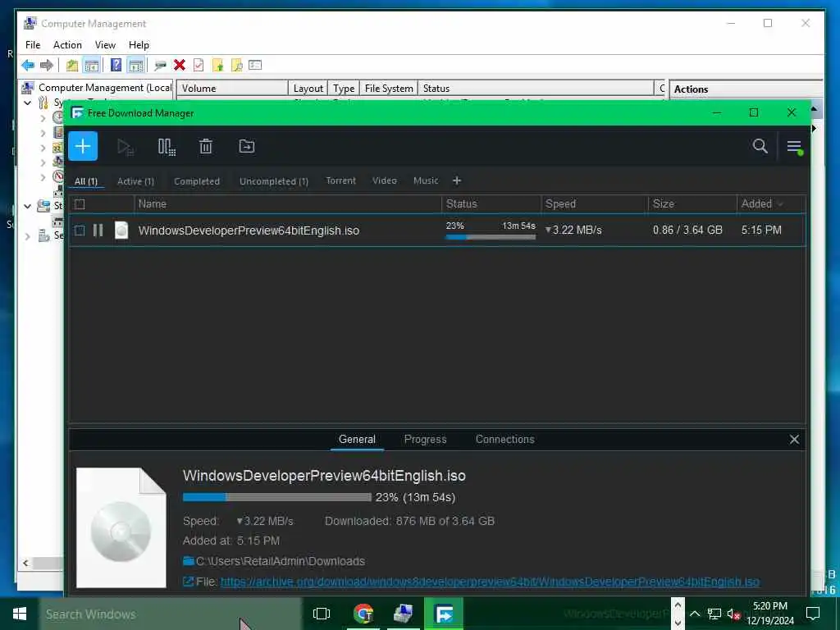This screenshot has height=630, width=840.
Task: Open the hamburger main menu in Free Download Manager
Action: (x=794, y=146)
